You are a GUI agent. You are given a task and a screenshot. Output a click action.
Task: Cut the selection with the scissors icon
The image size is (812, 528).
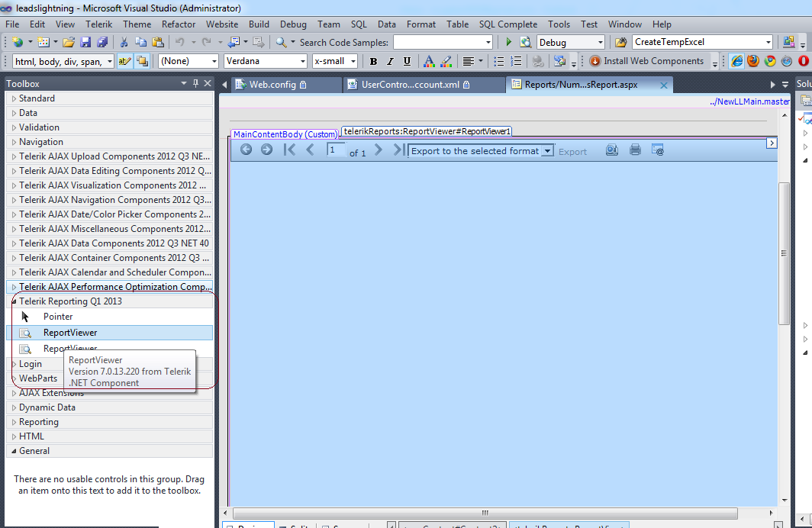(x=124, y=43)
